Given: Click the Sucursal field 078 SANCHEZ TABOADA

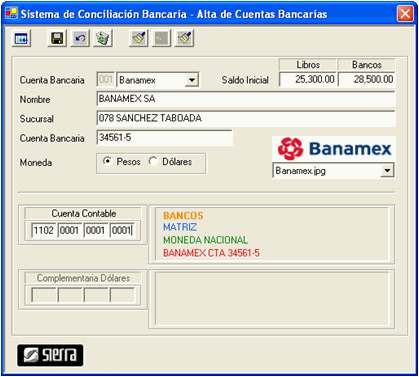Looking at the screenshot, I should (x=246, y=118).
